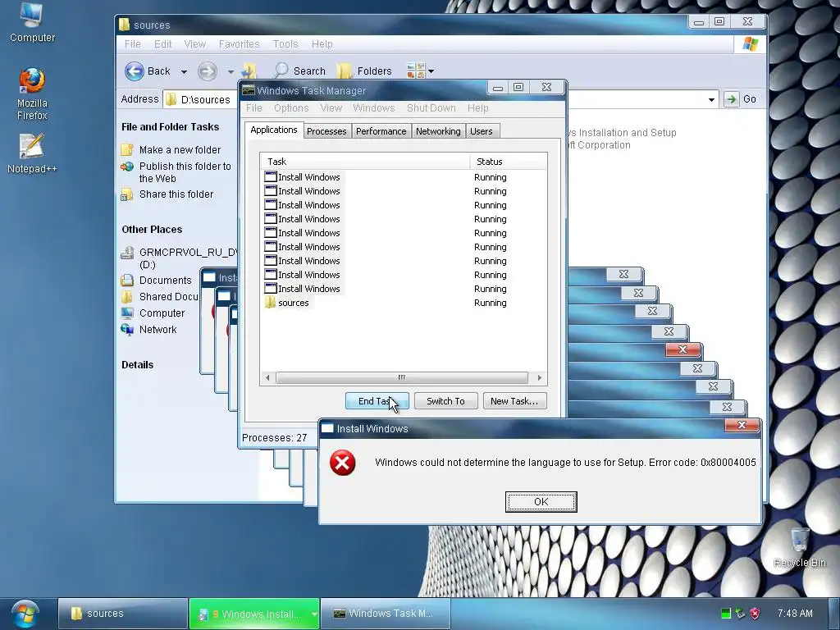The height and width of the screenshot is (630, 840).
Task: Click the Windows flag logo in sources window
Action: click(750, 44)
